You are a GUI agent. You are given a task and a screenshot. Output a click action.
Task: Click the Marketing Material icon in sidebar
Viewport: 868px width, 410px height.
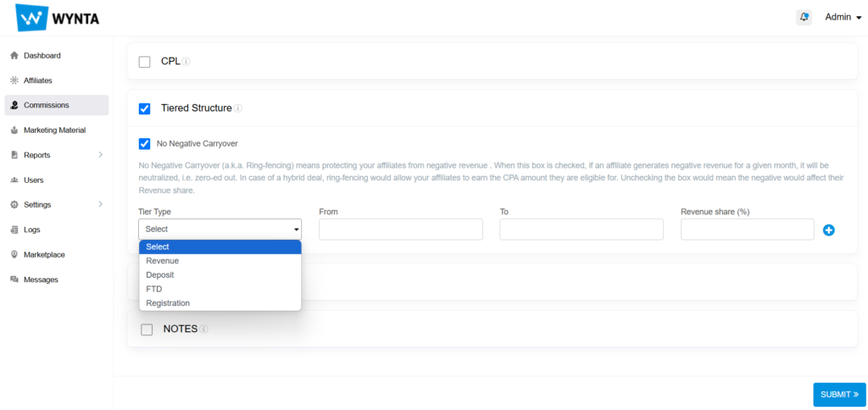coord(14,130)
